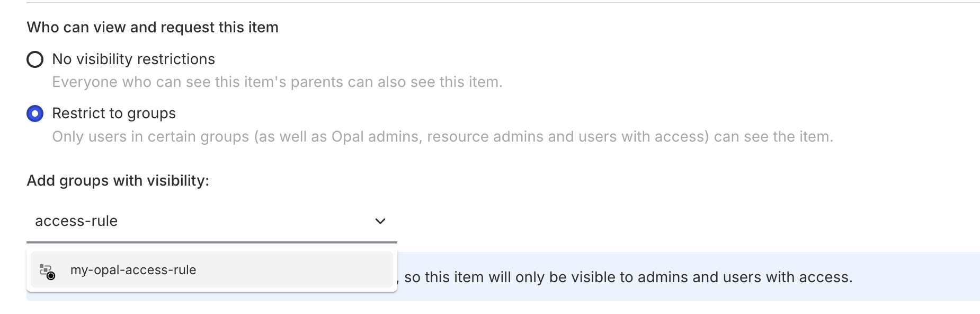Open the group visibility dropdown chevron

[380, 221]
